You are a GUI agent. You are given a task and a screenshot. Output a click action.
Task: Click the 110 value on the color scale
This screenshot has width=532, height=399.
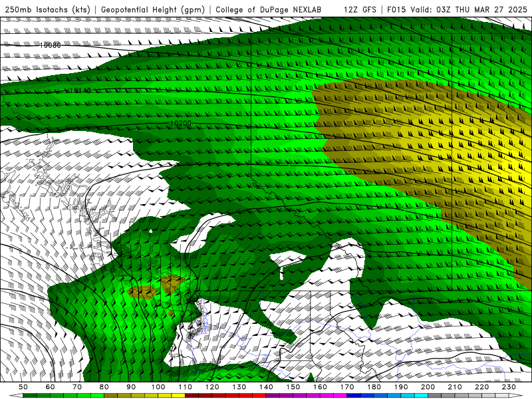click(x=186, y=387)
